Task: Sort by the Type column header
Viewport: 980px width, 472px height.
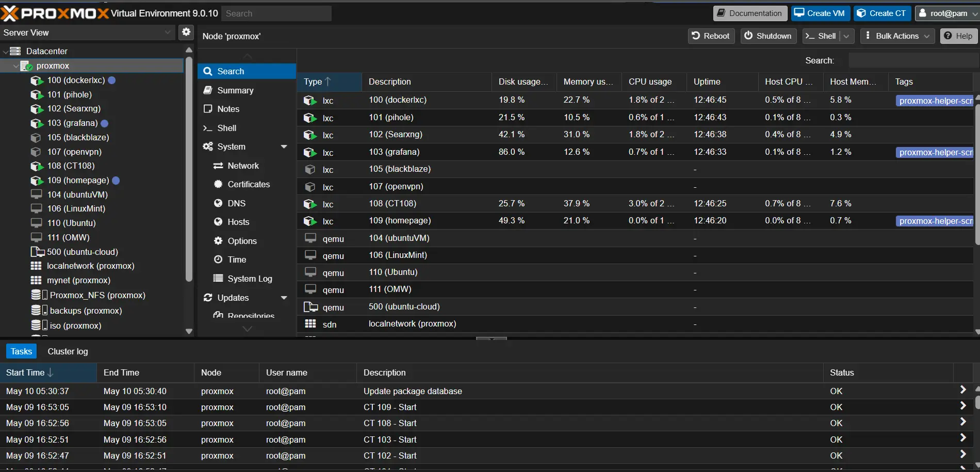Action: pyautogui.click(x=329, y=82)
